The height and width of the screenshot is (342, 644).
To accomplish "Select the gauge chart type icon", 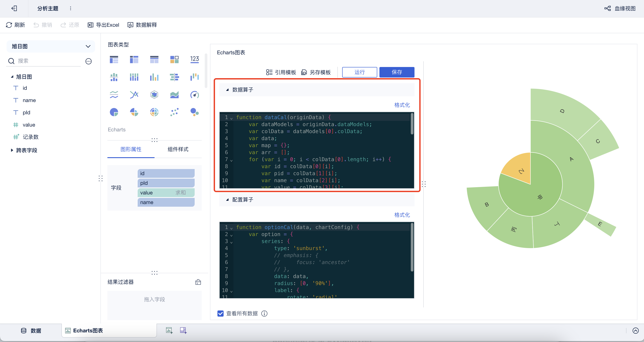I will point(194,95).
